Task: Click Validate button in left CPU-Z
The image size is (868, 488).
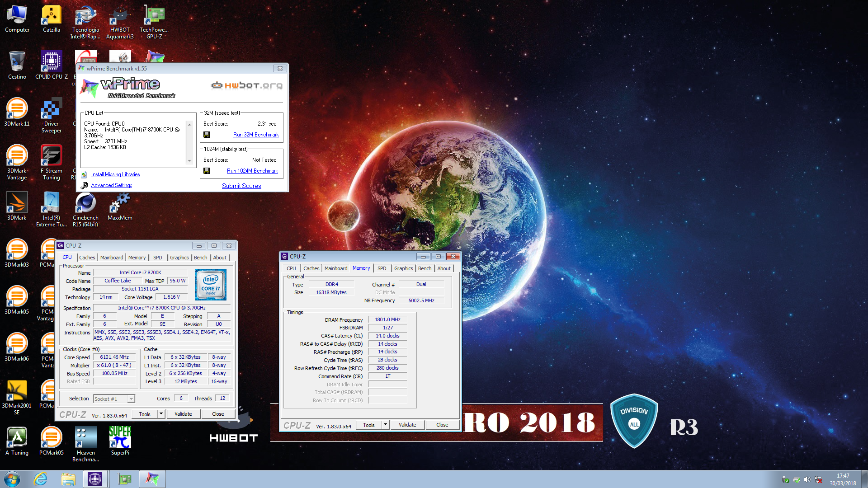Action: coord(183,414)
